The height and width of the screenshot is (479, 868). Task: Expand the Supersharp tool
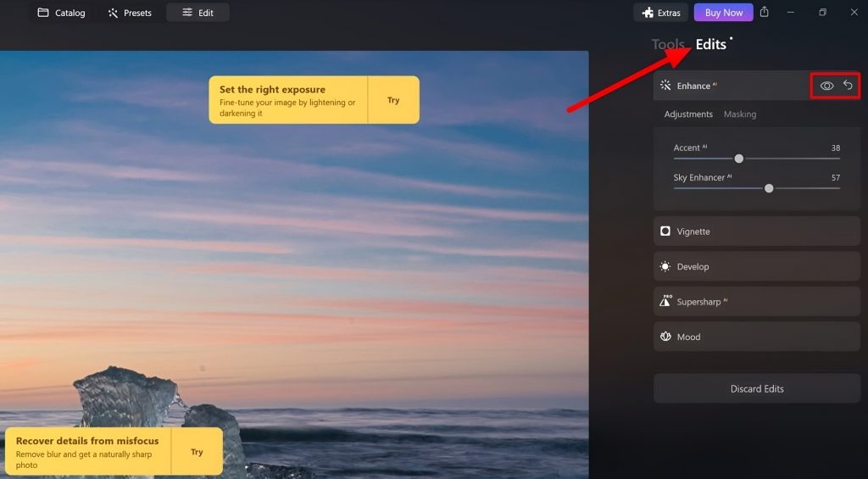[757, 302]
